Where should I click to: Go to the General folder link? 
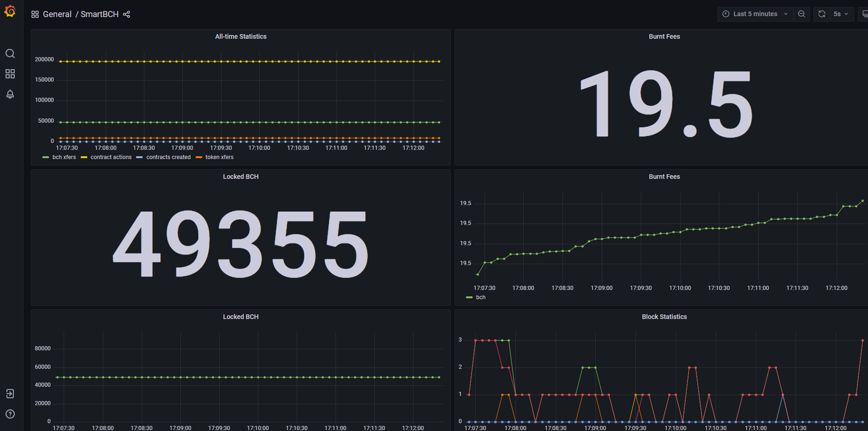tap(57, 14)
